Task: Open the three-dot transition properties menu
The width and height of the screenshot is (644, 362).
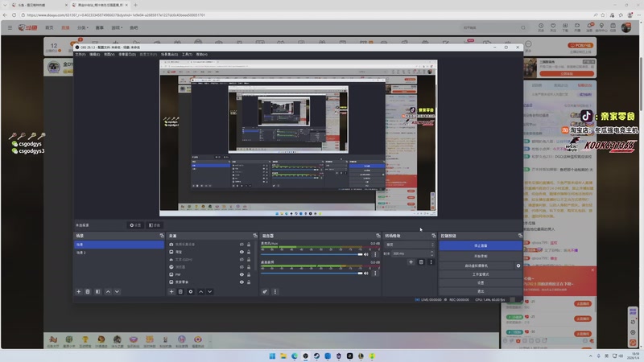Action: 431,262
